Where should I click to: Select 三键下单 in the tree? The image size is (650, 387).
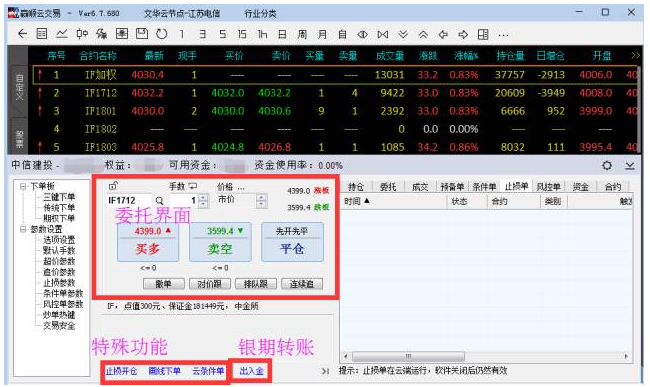pos(59,197)
